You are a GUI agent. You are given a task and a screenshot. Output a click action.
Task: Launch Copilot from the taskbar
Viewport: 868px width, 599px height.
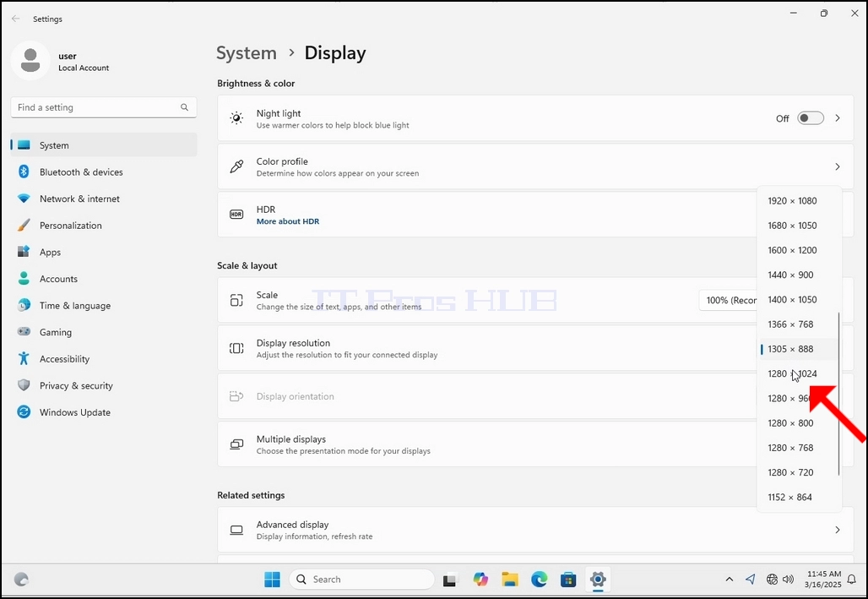(x=480, y=580)
